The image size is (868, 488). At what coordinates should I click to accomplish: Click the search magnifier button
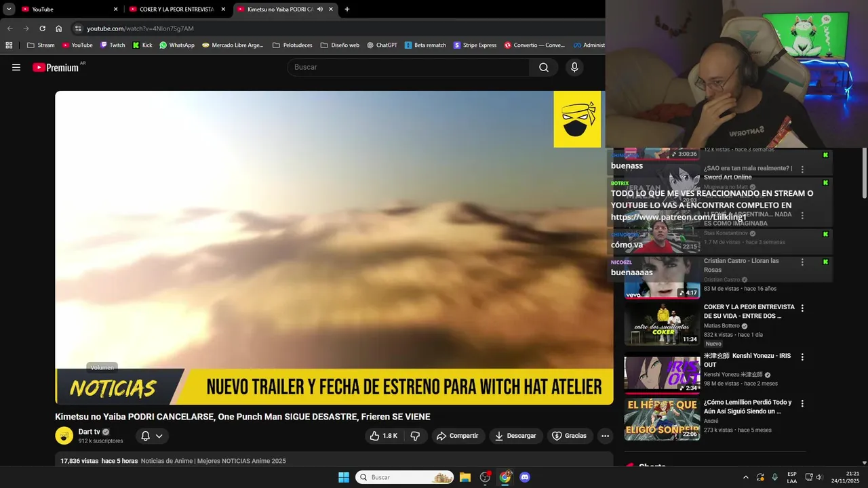click(544, 67)
